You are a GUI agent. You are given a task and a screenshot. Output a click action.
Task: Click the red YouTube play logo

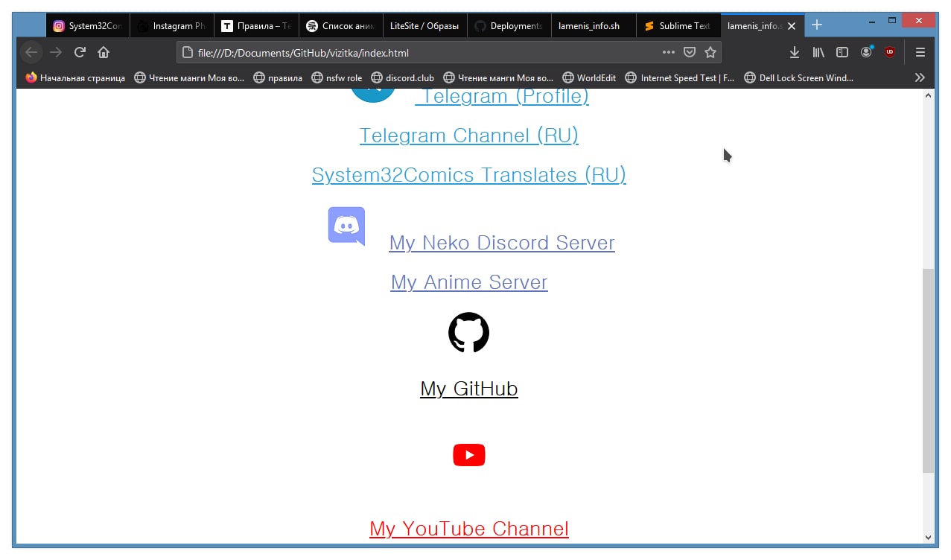click(469, 455)
